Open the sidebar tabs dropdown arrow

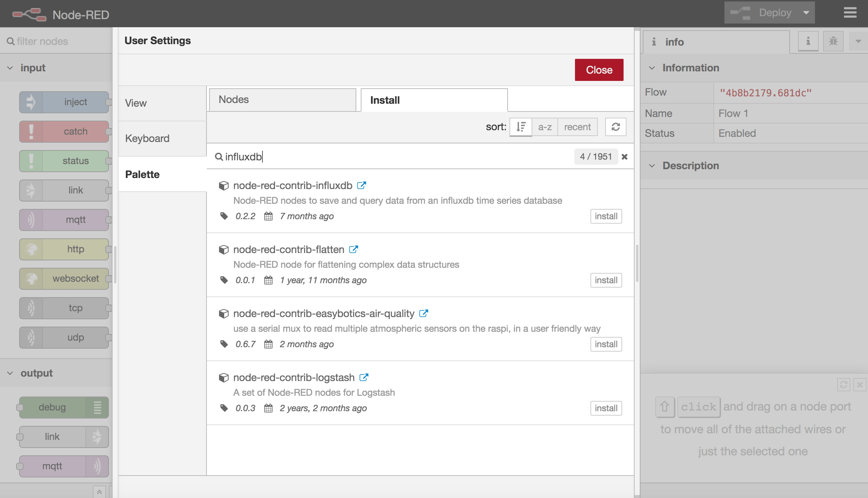(x=858, y=41)
